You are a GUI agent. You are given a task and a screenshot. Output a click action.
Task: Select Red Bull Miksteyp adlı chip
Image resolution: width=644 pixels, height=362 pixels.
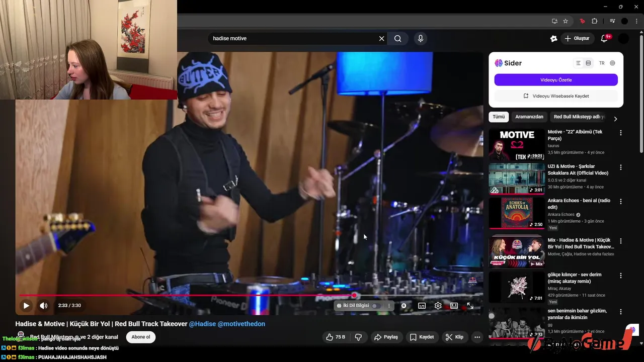pos(579,117)
